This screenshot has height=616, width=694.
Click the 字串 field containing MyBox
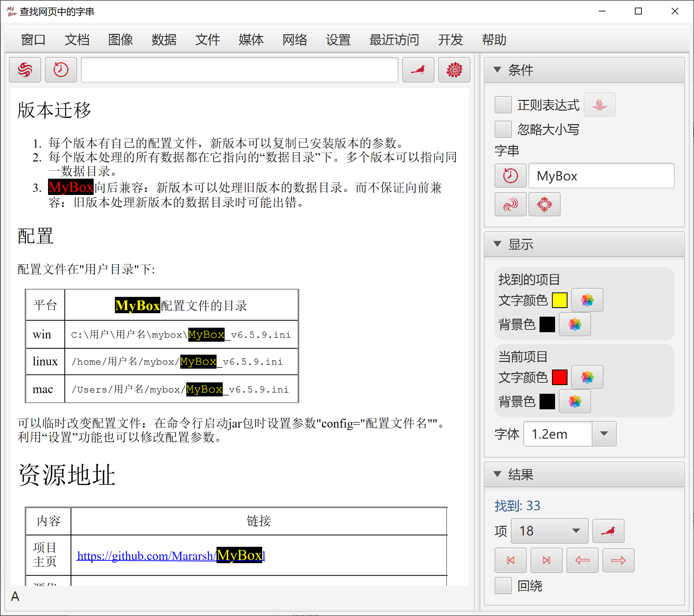coord(601,176)
